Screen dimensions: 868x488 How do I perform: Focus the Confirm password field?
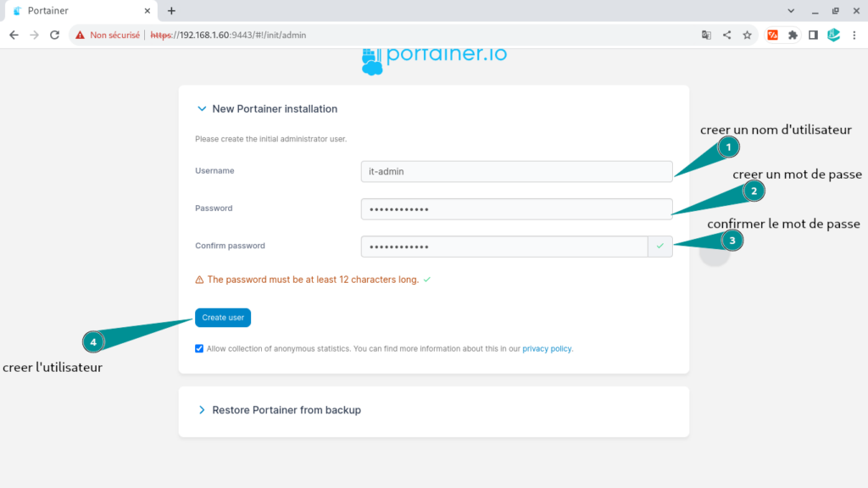click(x=504, y=247)
